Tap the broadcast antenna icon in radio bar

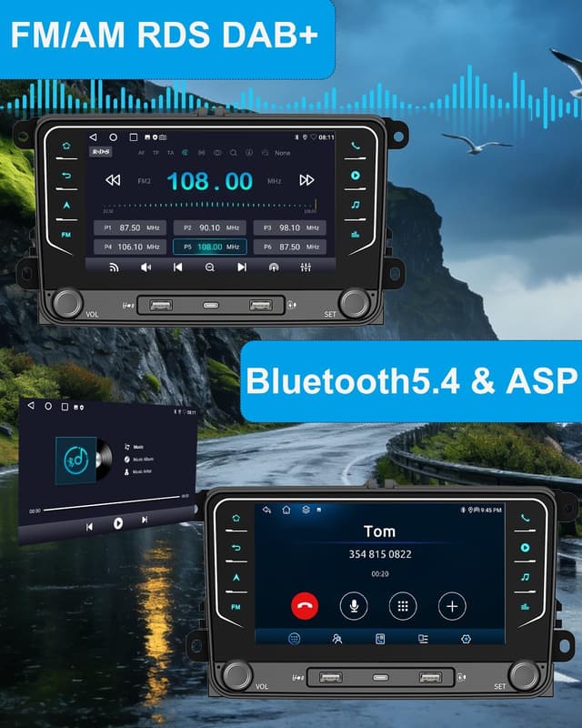coord(274,268)
